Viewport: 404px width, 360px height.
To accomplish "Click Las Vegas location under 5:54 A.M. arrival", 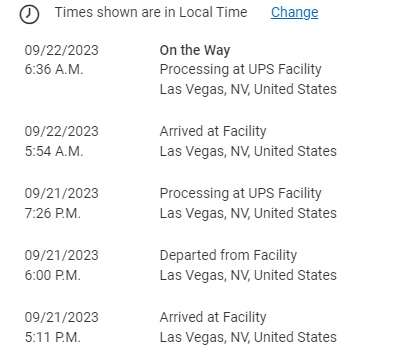I will (x=248, y=151).
